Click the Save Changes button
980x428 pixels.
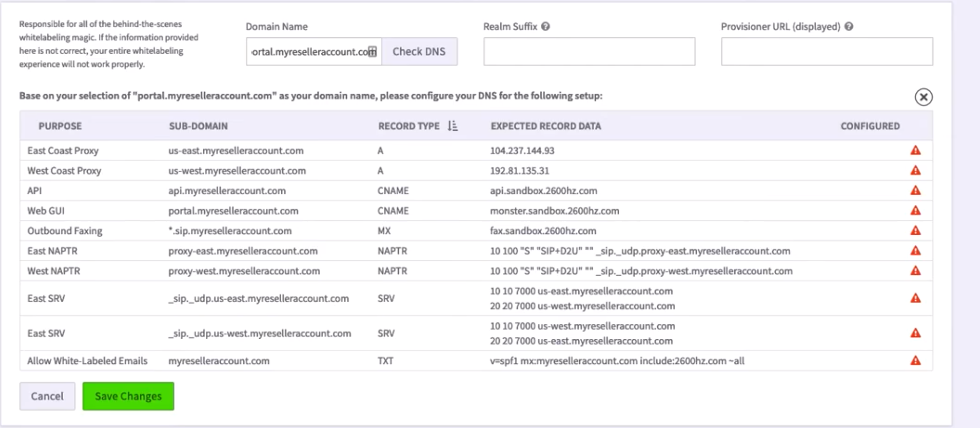tap(128, 396)
